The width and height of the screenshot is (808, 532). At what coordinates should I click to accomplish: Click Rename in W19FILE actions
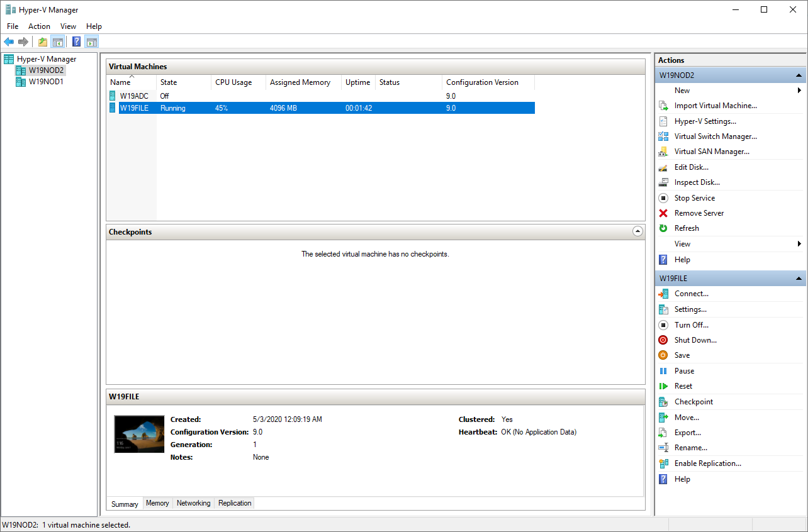(x=691, y=448)
